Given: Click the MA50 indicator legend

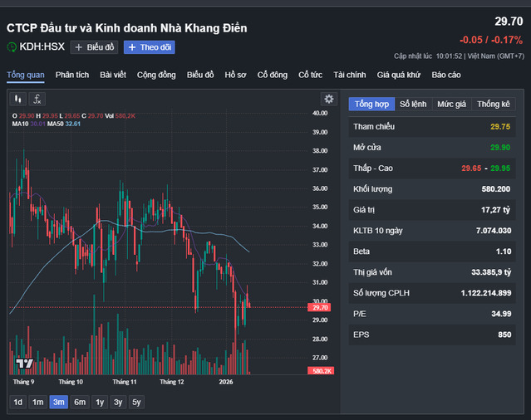Looking at the screenshot, I should (x=64, y=124).
